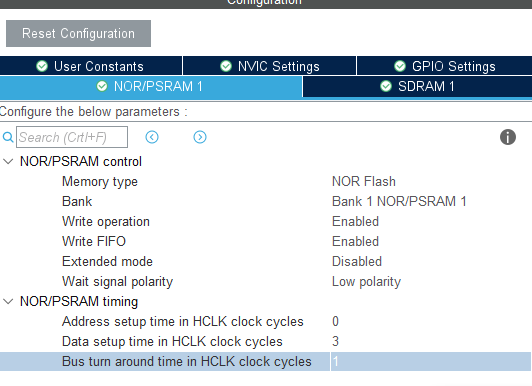Go to previous search result arrow

click(152, 137)
